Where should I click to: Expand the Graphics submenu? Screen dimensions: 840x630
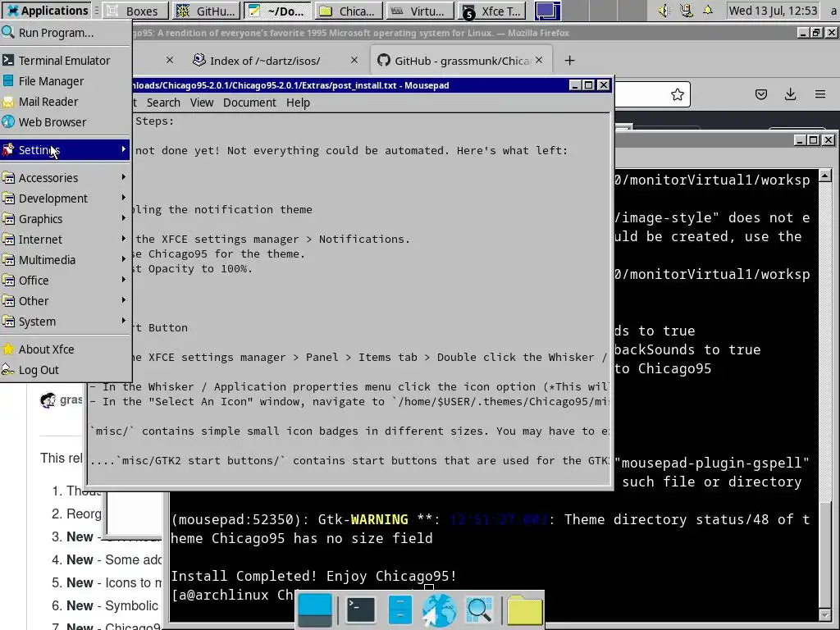click(66, 218)
